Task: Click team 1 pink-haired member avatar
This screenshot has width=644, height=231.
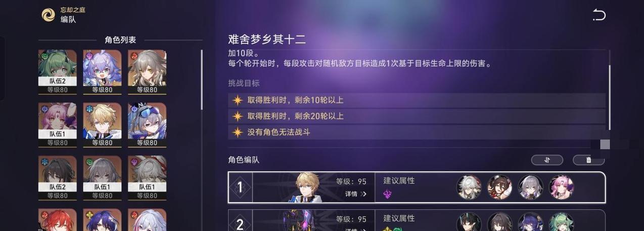Action: click(561, 187)
